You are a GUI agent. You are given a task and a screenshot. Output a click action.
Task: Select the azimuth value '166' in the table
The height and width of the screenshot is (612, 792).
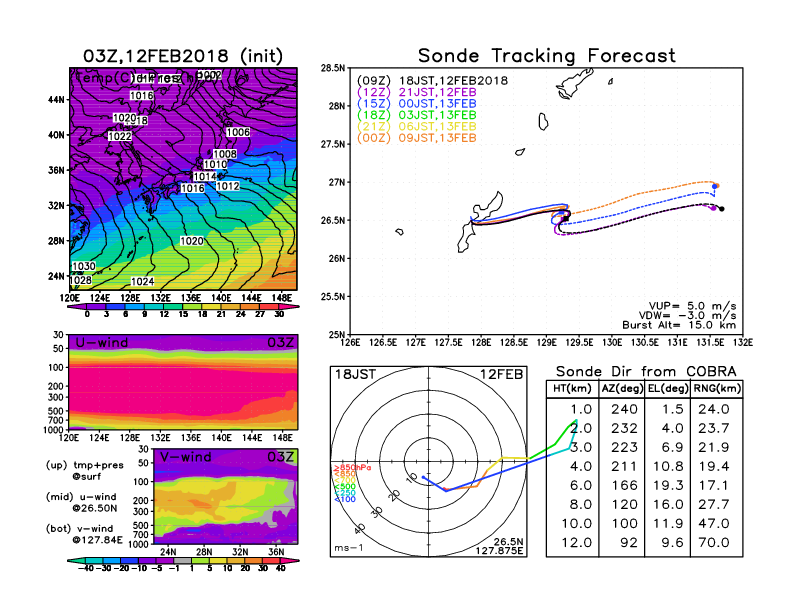click(624, 485)
